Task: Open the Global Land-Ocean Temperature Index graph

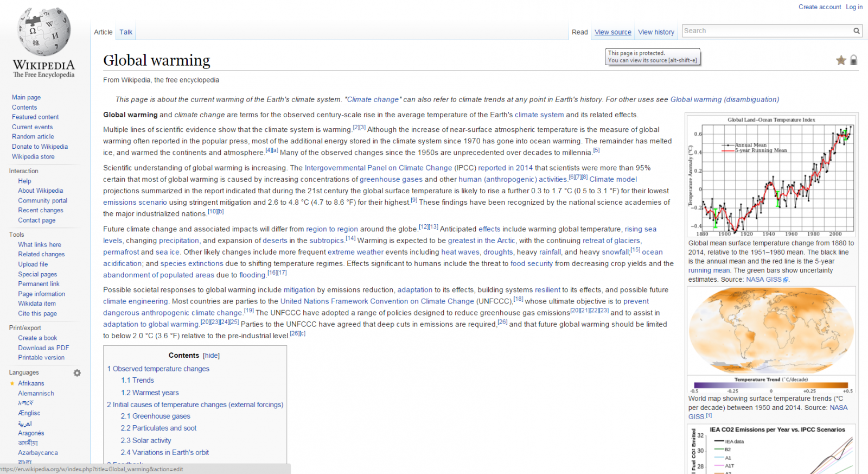Action: [771, 176]
